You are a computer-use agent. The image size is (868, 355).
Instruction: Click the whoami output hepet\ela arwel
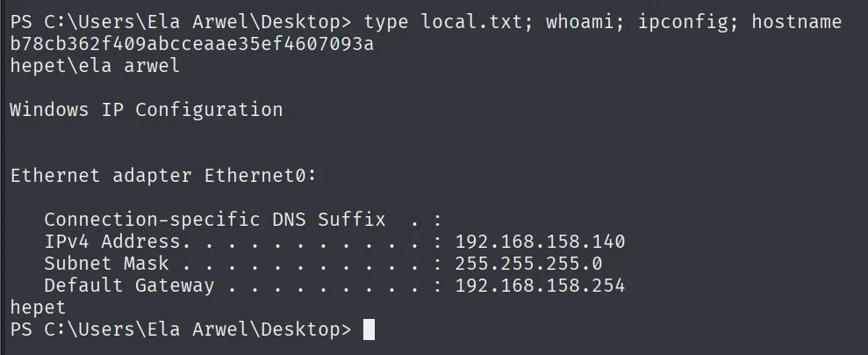pyautogui.click(x=95, y=66)
